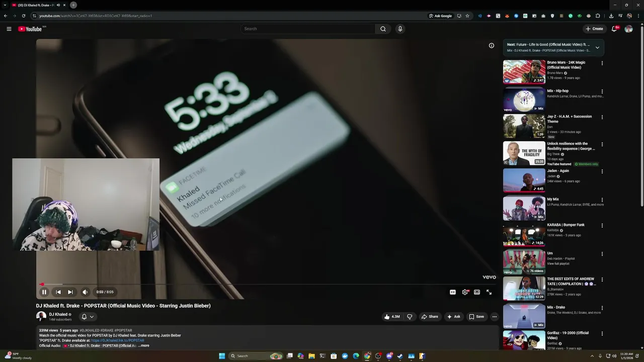The width and height of the screenshot is (644, 362).
Task: Toggle closed captions in the player
Action: pos(453,292)
